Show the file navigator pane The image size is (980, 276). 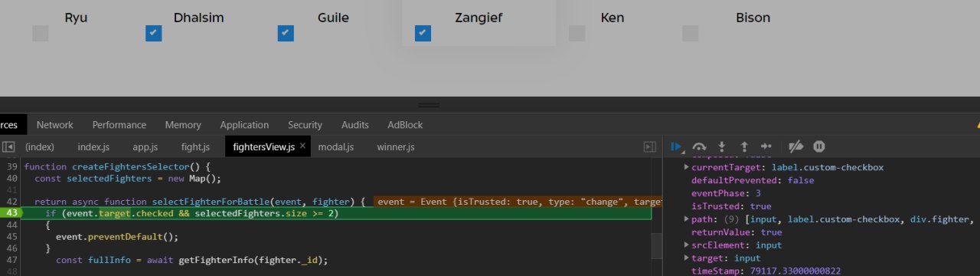(8, 146)
